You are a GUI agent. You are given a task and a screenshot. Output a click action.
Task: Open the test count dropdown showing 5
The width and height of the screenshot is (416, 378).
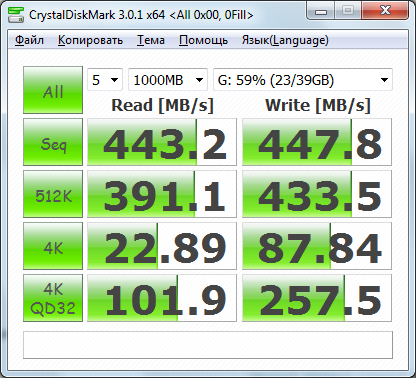(105, 80)
